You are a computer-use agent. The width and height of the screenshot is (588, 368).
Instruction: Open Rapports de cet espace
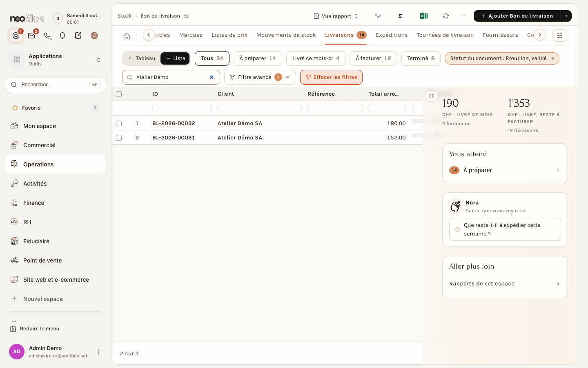(505, 284)
